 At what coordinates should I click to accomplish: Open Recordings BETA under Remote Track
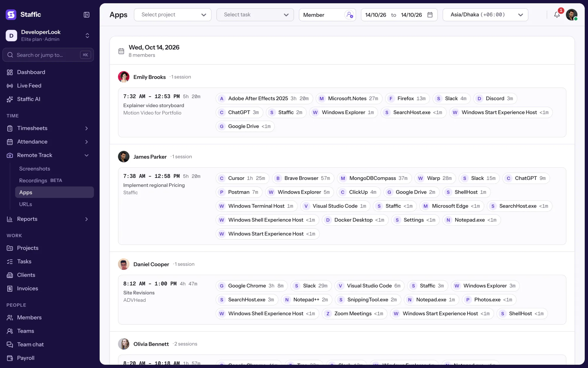(54, 180)
